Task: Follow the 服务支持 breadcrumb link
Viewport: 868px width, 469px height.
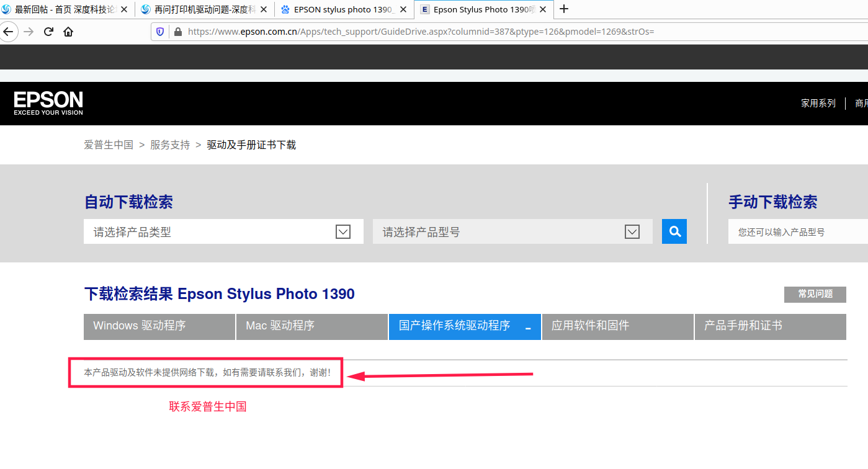Action: 170,145
